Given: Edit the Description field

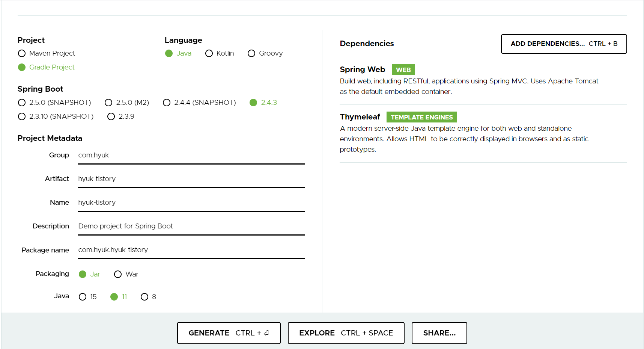Looking at the screenshot, I should tap(191, 227).
